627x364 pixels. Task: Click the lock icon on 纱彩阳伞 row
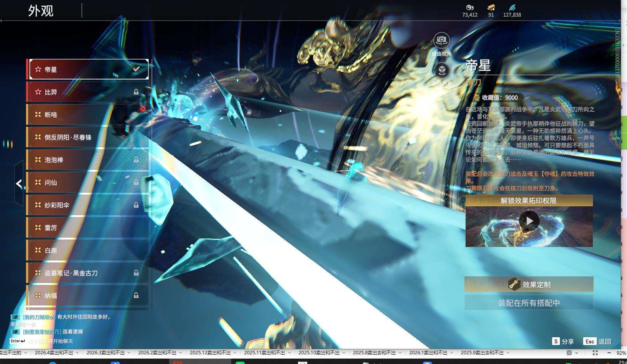pyautogui.click(x=136, y=205)
